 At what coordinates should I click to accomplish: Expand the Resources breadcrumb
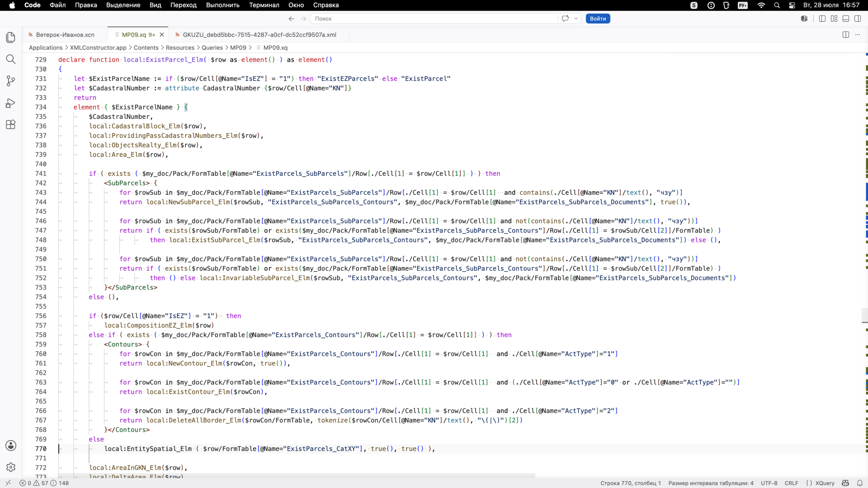pos(180,47)
